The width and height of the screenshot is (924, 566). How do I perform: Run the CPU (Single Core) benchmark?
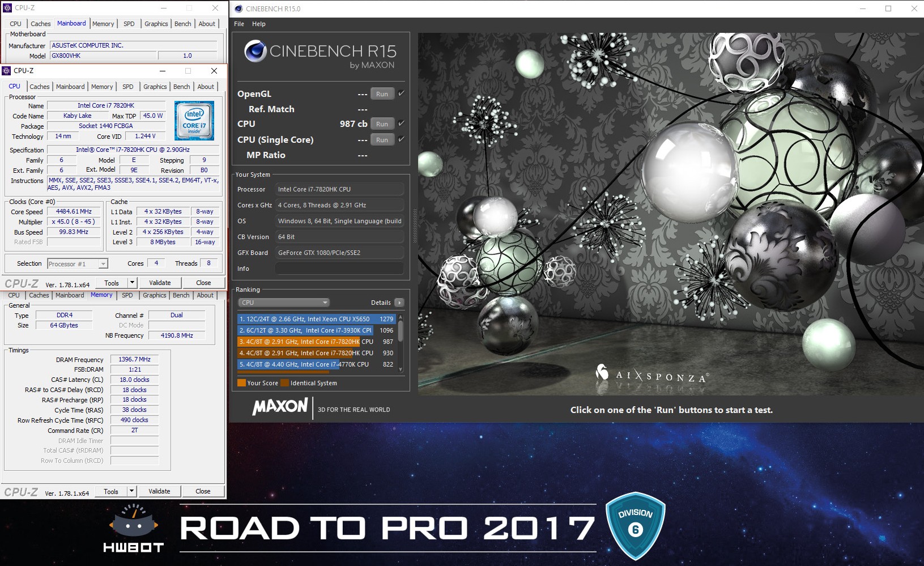[x=382, y=140]
